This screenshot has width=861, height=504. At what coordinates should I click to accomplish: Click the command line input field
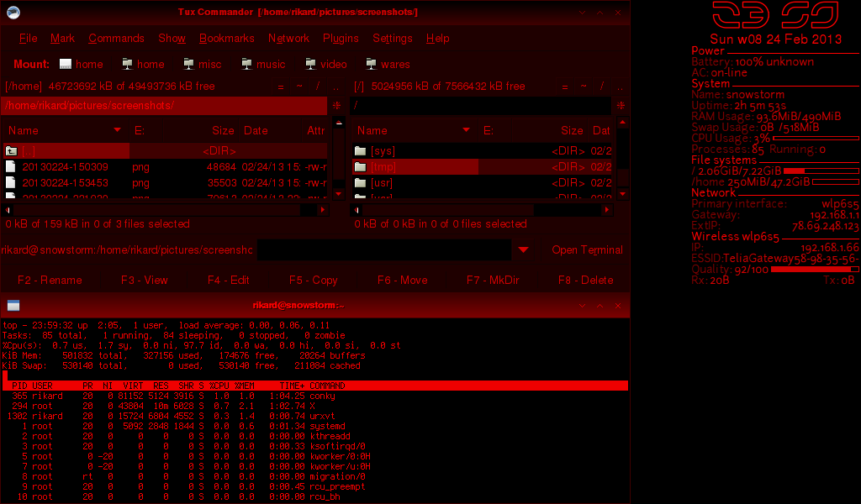tap(383, 250)
